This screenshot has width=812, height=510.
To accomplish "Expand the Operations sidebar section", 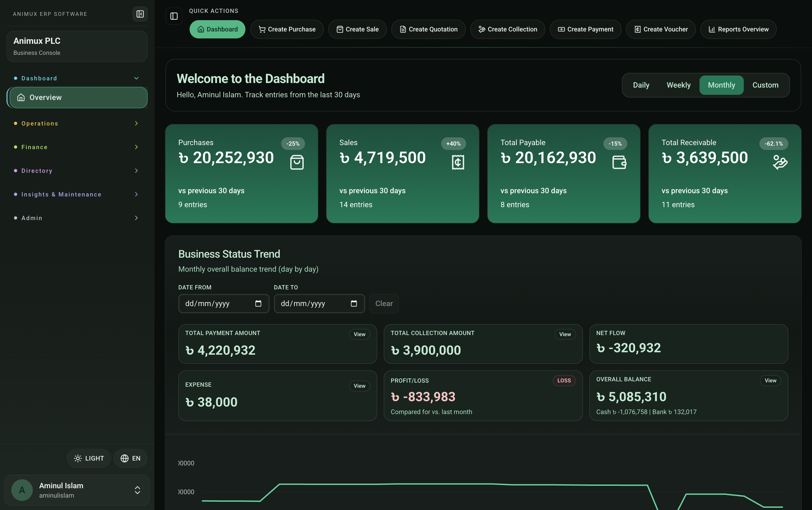I will [x=77, y=123].
